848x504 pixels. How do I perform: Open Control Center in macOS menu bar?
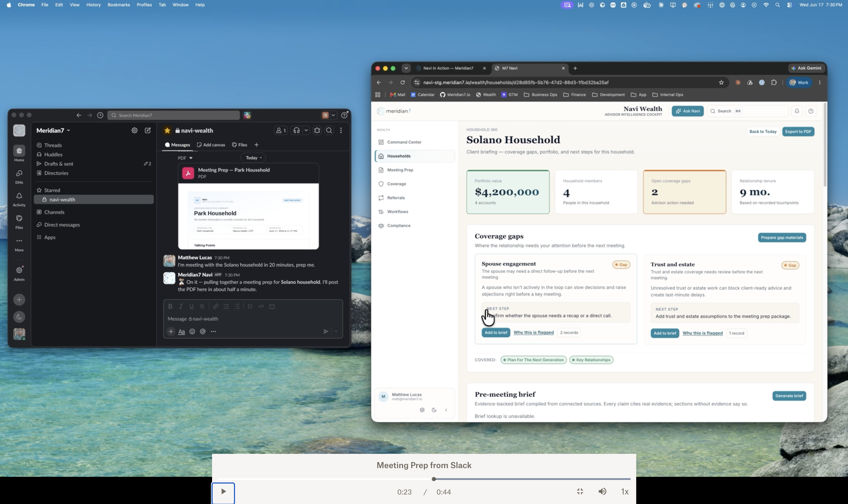(x=789, y=5)
